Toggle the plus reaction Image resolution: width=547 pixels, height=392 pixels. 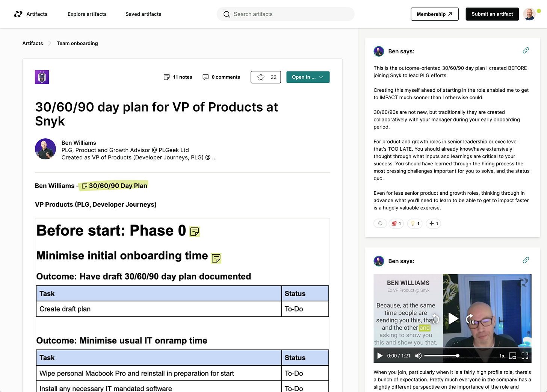434,224
